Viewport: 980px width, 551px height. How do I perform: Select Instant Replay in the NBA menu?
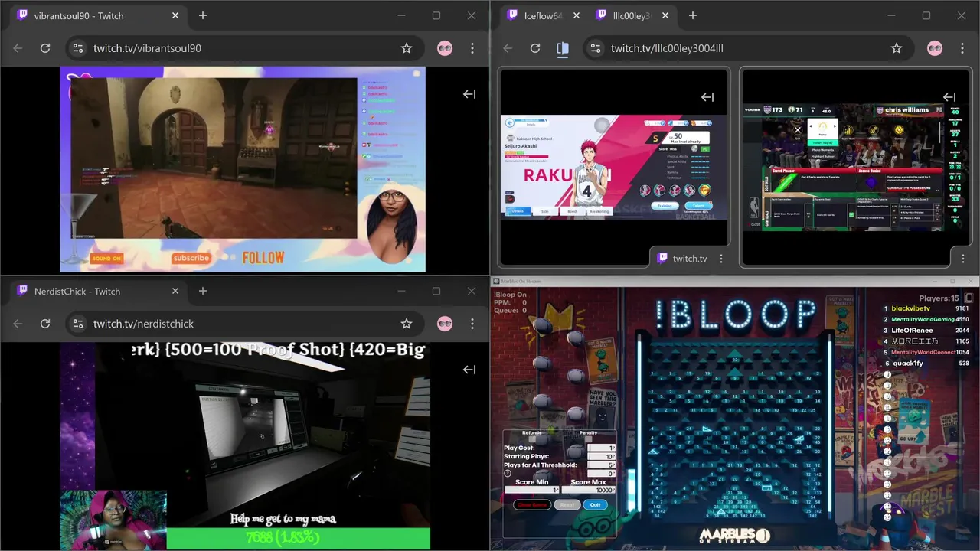pyautogui.click(x=823, y=143)
